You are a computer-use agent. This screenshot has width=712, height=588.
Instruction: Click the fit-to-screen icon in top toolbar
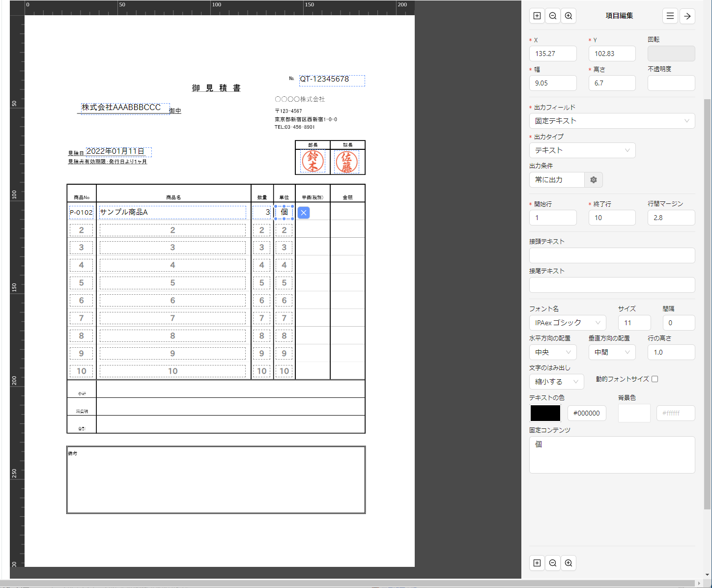point(537,16)
